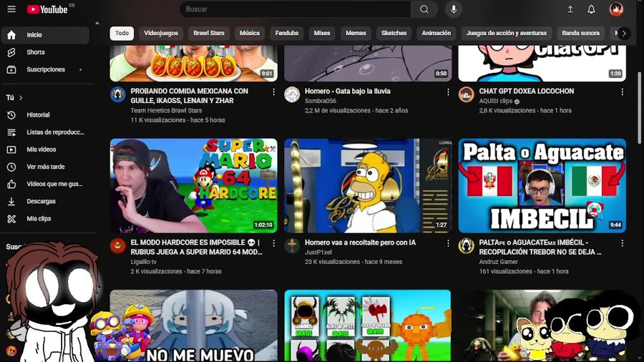The image size is (644, 362).
Task: Activate voice search microphone
Action: pyautogui.click(x=453, y=9)
